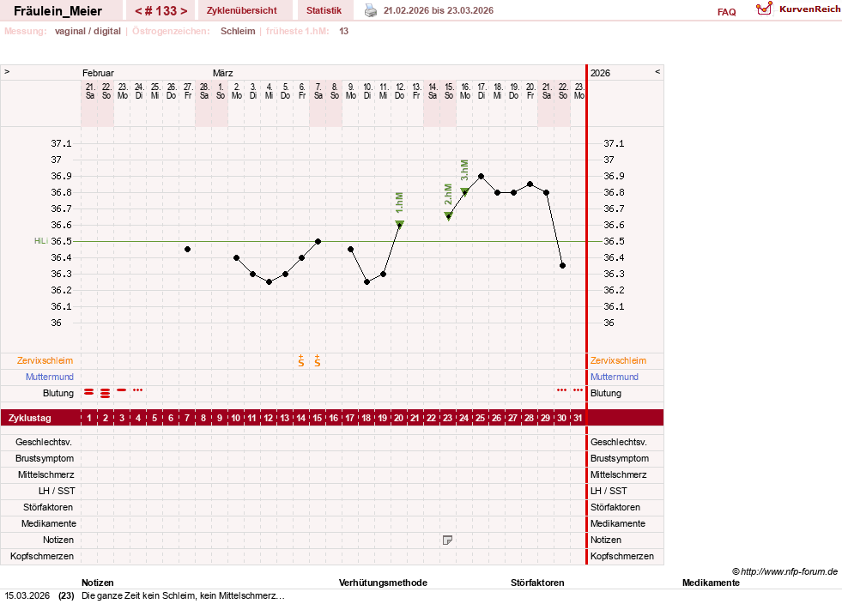Click temperature point on March 4
The height and width of the screenshot is (616, 842).
click(269, 281)
